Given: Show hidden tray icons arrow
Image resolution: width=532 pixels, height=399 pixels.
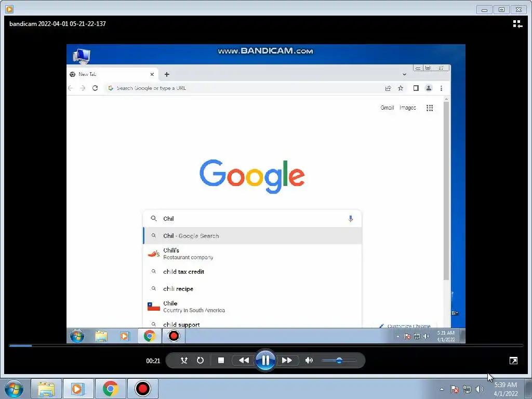Looking at the screenshot, I should coord(442,389).
